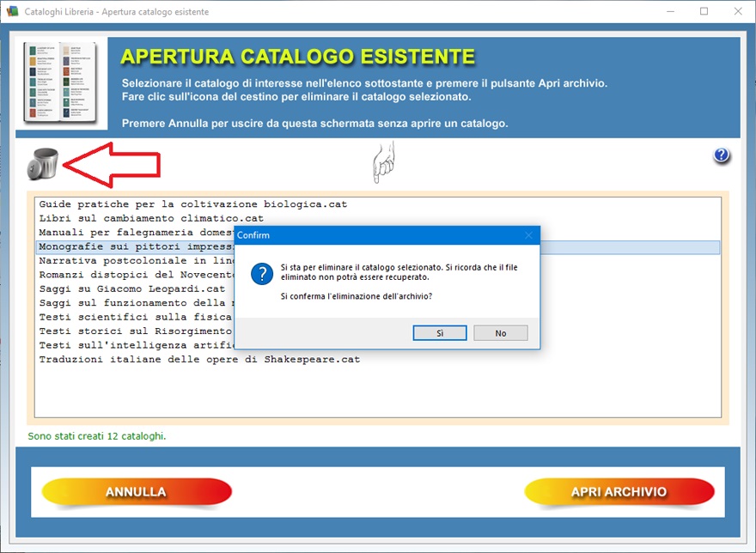
Task: Click the bookshelf catalog image in the header
Action: coord(60,83)
